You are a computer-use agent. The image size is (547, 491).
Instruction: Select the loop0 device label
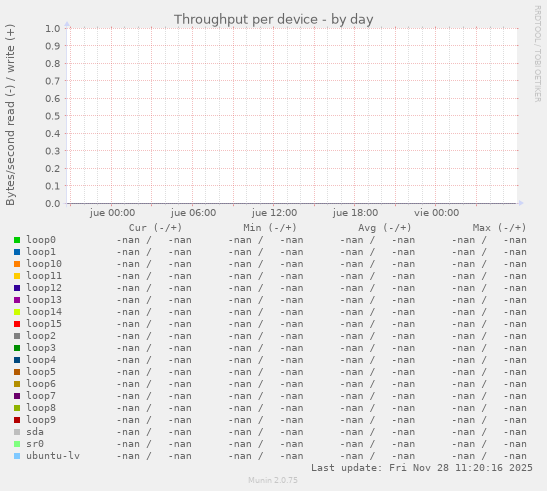point(41,240)
